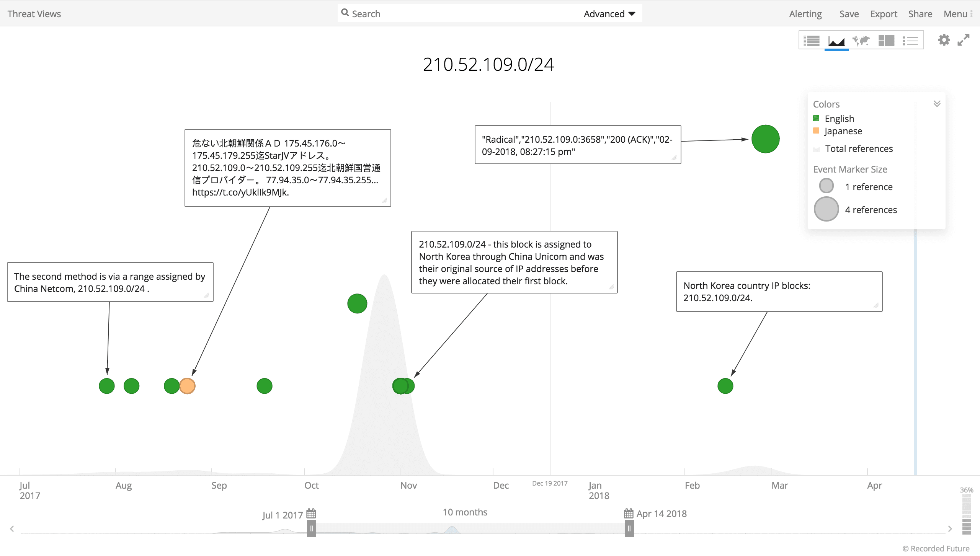
Task: Click the Alerting button
Action: point(805,13)
